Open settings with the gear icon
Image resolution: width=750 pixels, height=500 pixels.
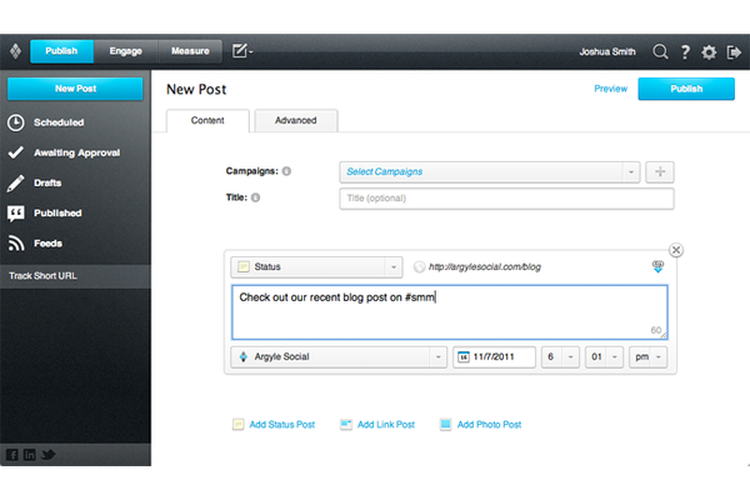[708, 52]
